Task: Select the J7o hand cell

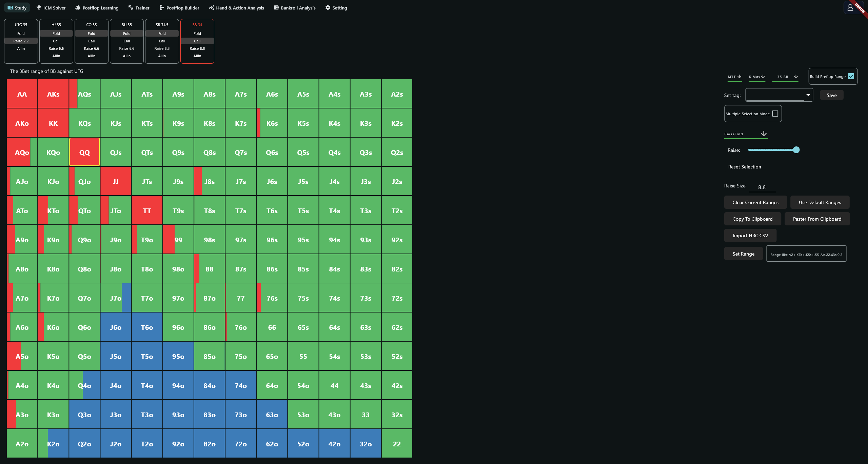Action: point(116,298)
